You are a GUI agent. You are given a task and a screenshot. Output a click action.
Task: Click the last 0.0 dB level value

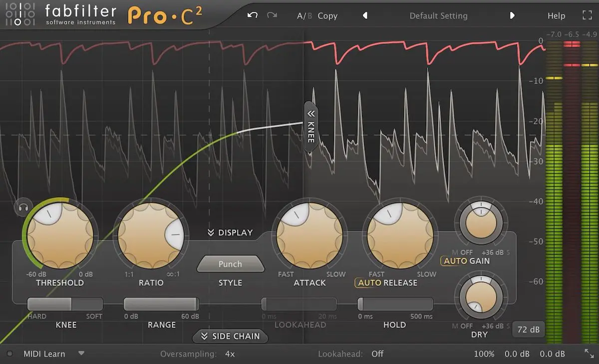[x=553, y=354]
